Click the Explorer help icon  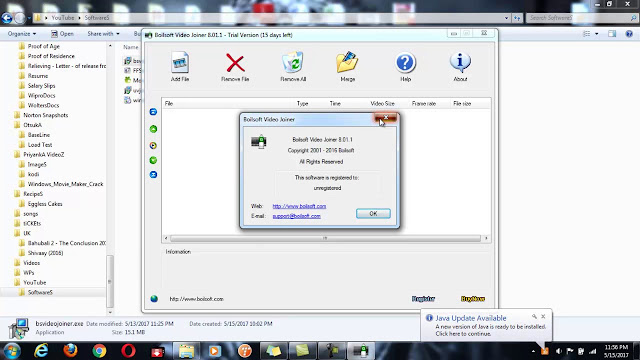tap(629, 34)
